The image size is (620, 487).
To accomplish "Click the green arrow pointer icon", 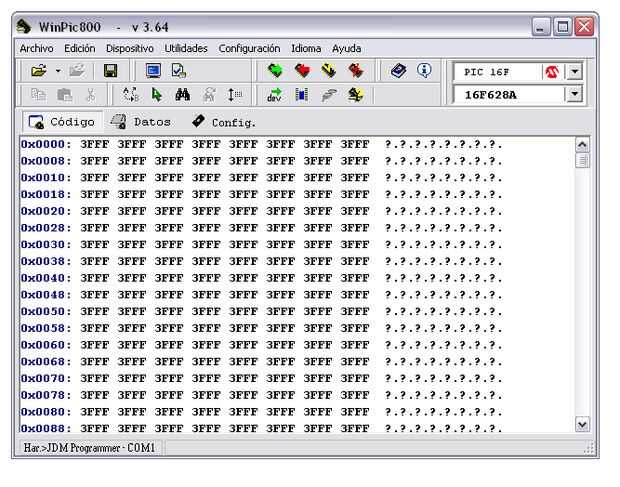I will click(157, 95).
